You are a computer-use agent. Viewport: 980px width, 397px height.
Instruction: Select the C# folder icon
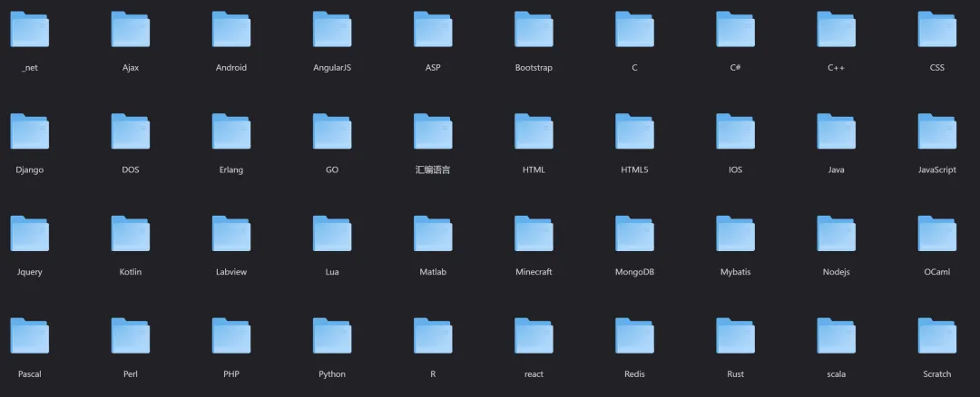point(736,29)
